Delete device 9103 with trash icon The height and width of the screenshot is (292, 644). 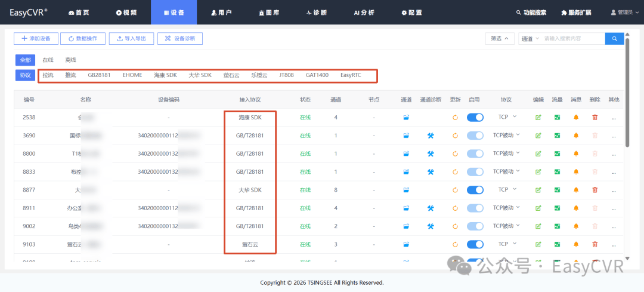595,244
